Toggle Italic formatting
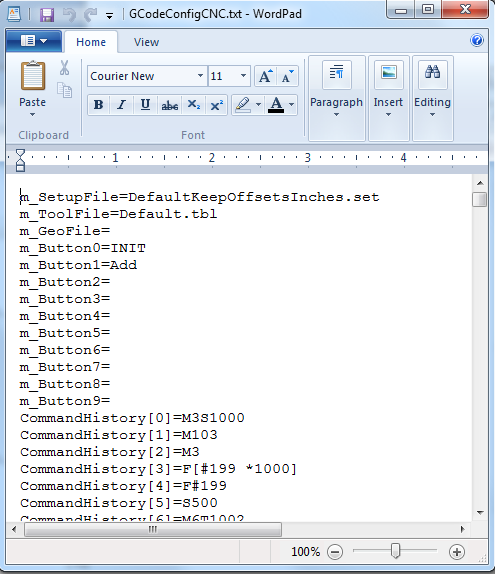The height and width of the screenshot is (574, 495). 121,105
